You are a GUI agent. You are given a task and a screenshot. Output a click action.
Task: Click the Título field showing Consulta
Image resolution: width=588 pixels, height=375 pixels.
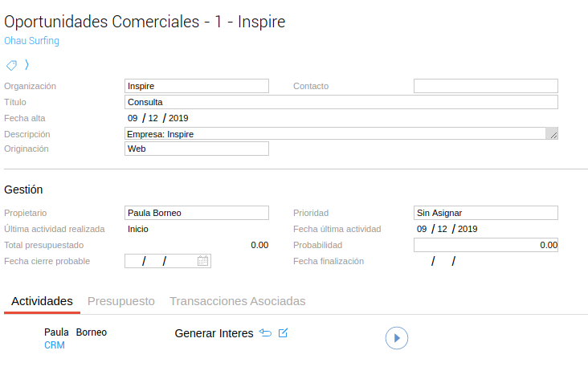click(x=341, y=102)
